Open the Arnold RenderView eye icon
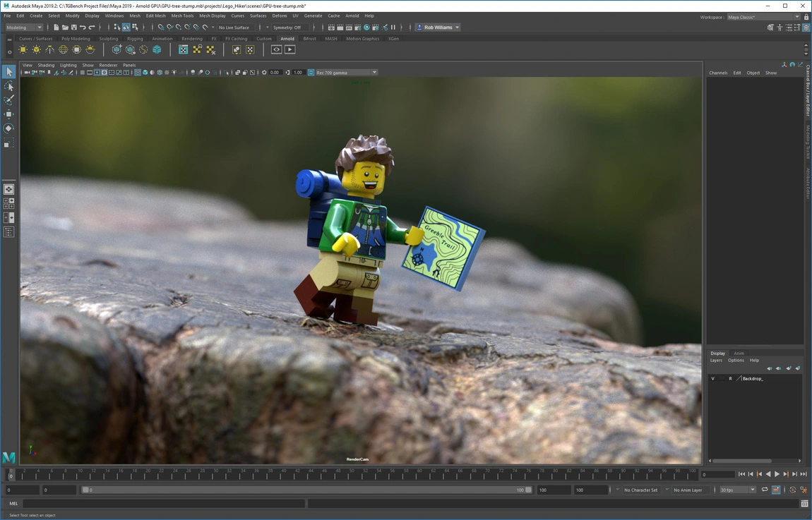 [x=277, y=49]
